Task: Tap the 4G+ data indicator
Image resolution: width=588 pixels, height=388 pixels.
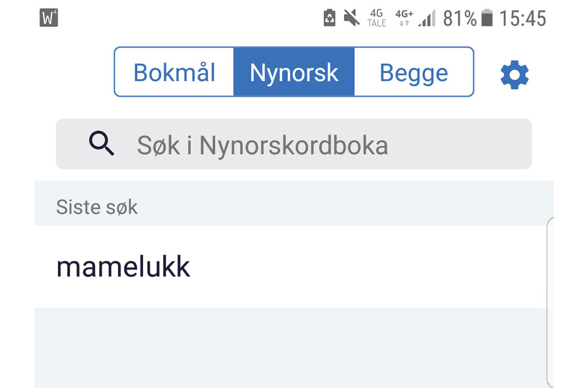Action: 404,18
